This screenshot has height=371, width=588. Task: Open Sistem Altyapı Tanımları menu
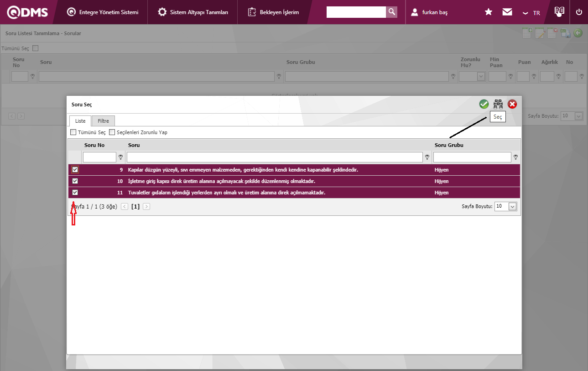click(x=193, y=12)
